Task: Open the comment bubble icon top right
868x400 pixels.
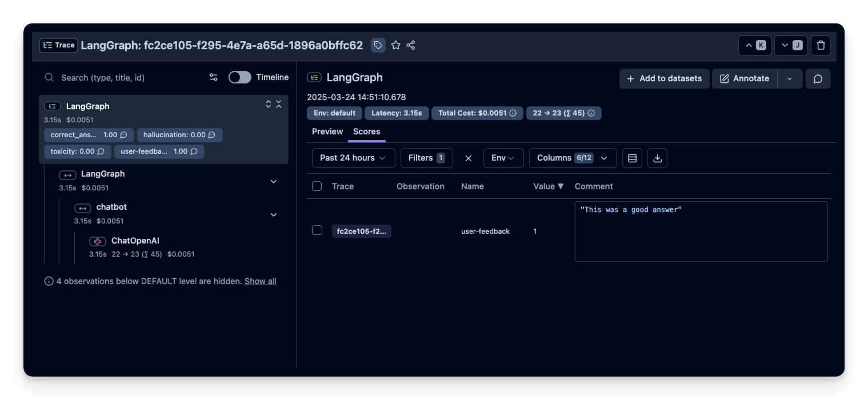Action: point(818,78)
